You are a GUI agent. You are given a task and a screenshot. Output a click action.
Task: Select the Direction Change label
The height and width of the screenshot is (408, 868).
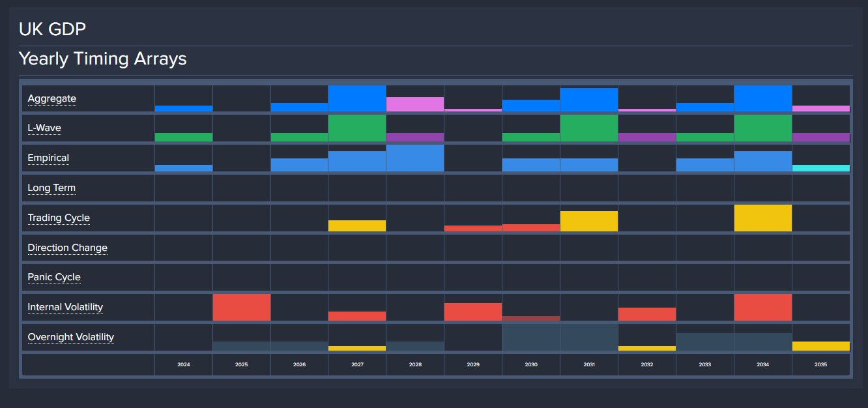(x=67, y=248)
